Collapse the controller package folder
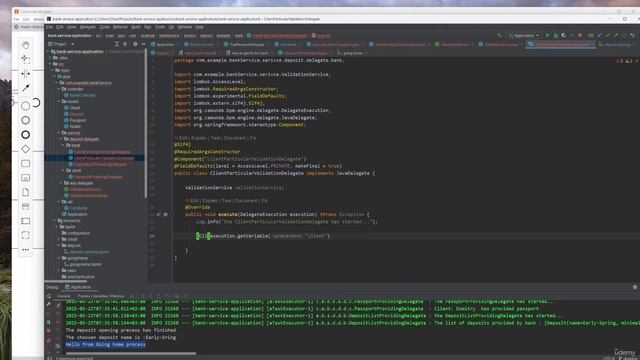This screenshot has width=640, height=360. tap(59, 89)
